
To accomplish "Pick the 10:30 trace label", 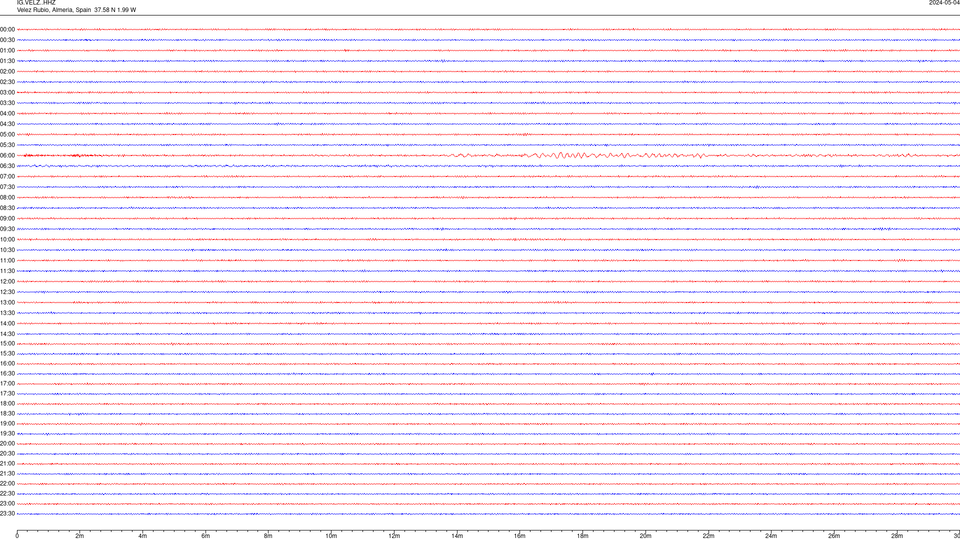I will tap(7, 250).
